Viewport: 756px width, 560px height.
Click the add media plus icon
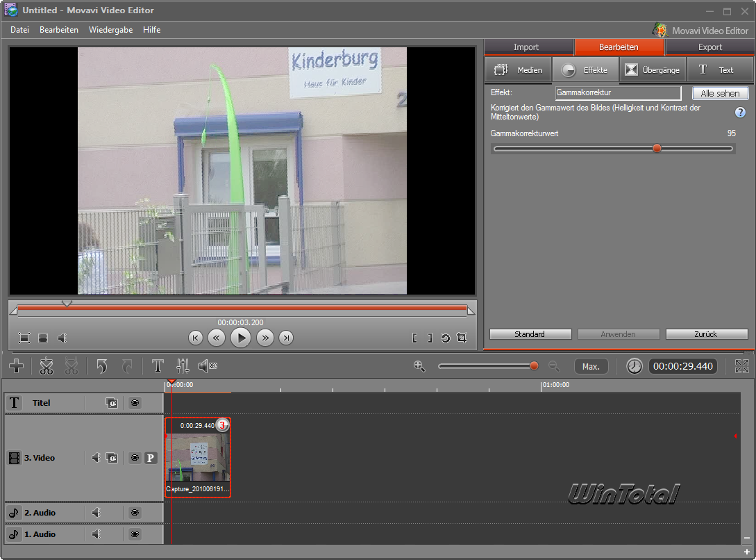pyautogui.click(x=16, y=366)
